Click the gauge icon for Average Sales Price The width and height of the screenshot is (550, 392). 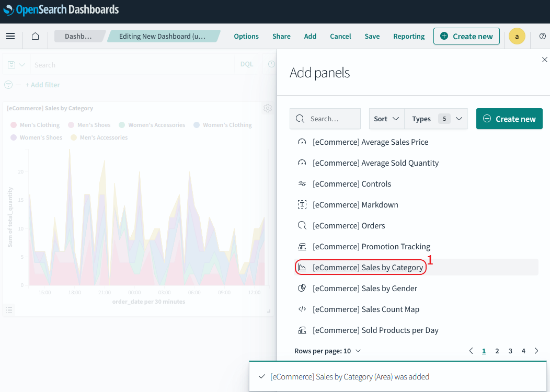[x=302, y=142]
